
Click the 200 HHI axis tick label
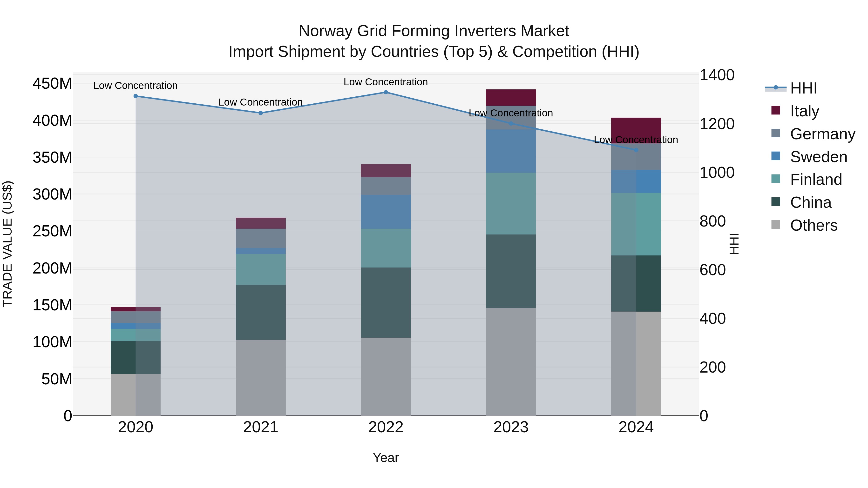click(x=713, y=367)
